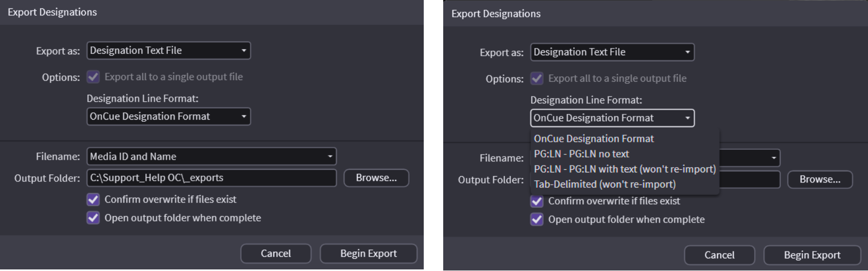Toggle 'Open output folder when complete' in right dialog
The image size is (868, 271).
537,220
